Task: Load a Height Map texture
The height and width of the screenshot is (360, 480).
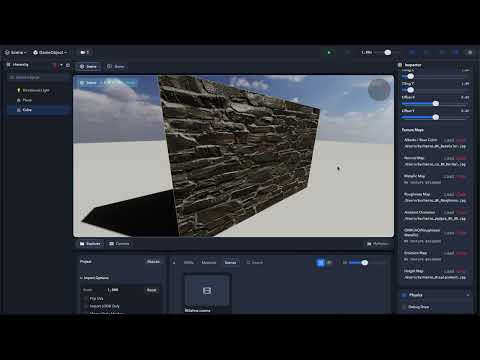Action: [x=449, y=271]
